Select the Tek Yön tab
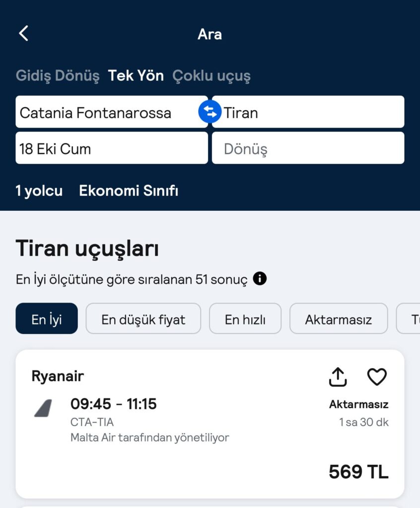 point(136,75)
